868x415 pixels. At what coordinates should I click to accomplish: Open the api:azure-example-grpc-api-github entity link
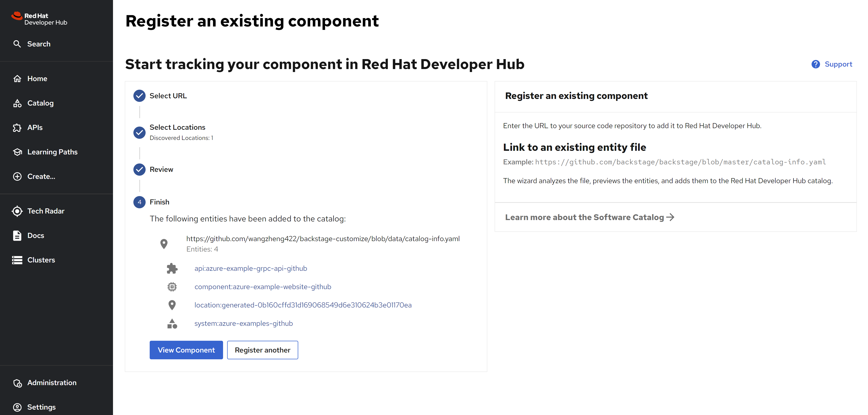tap(251, 269)
